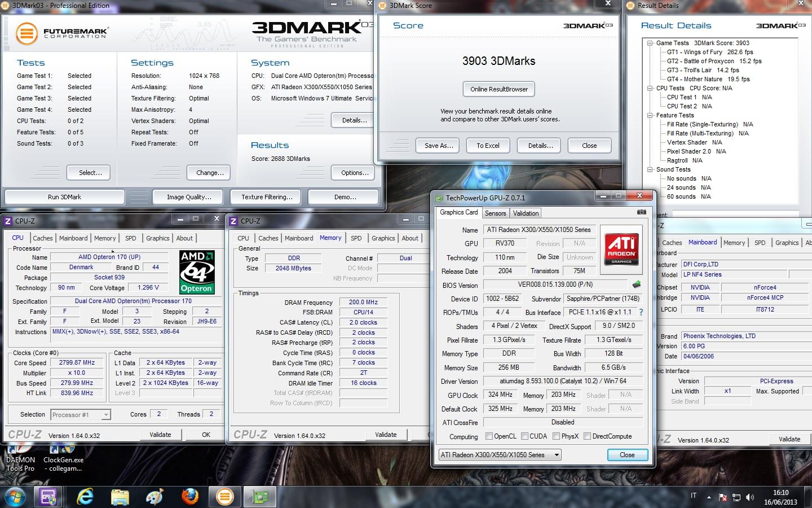Select the Memory tab in right CPU-Z window
Viewport: 812px width, 508px height.
coord(734,243)
